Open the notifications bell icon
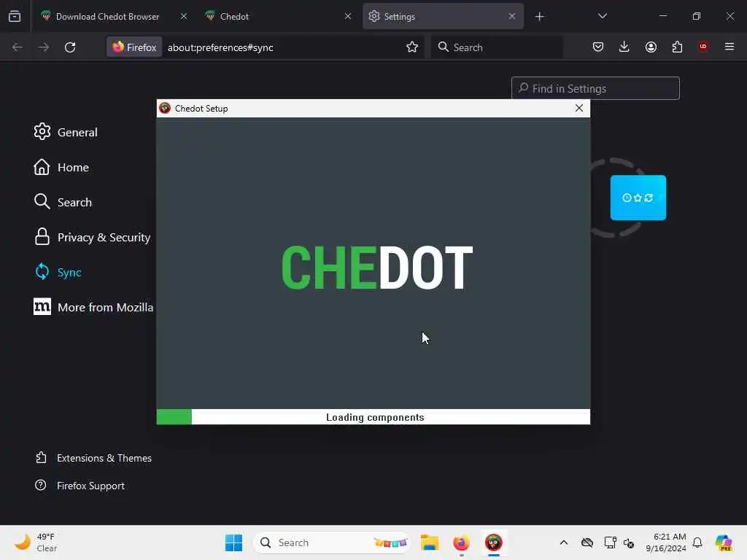The height and width of the screenshot is (560, 747). point(697,542)
